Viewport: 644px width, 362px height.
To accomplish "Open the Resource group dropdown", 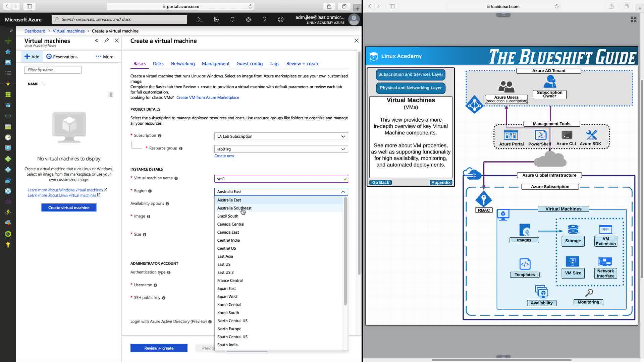I will (x=343, y=149).
